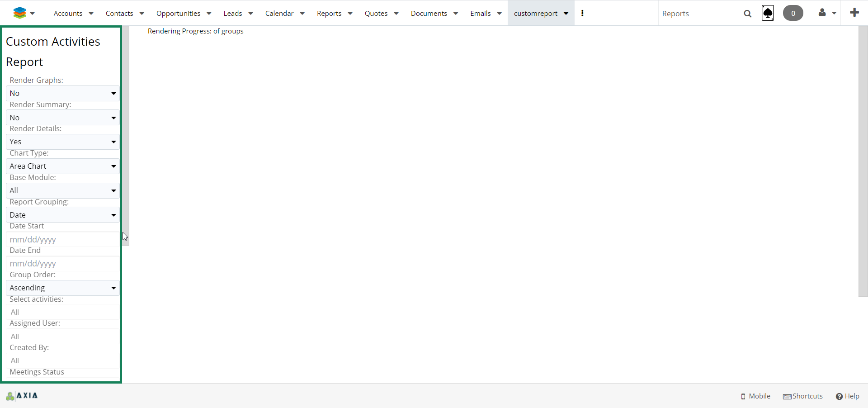Click the search magnifier icon
The height and width of the screenshot is (408, 868).
(x=747, y=14)
